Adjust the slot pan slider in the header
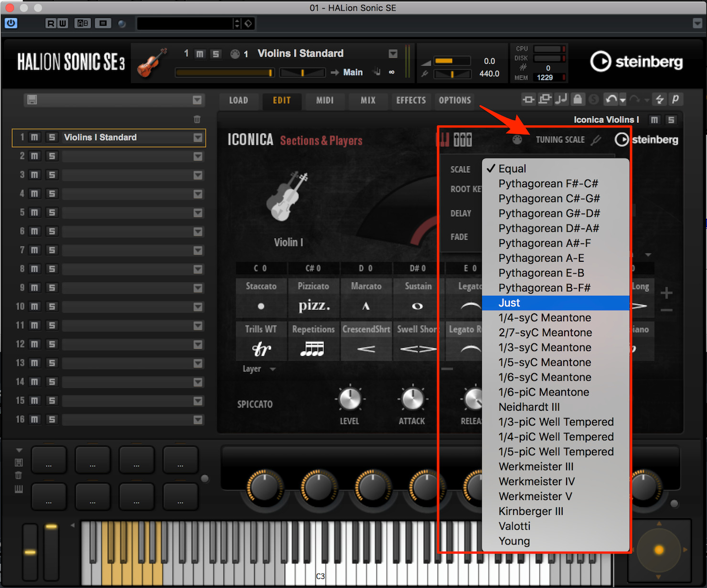Image resolution: width=707 pixels, height=588 pixels. tap(302, 73)
